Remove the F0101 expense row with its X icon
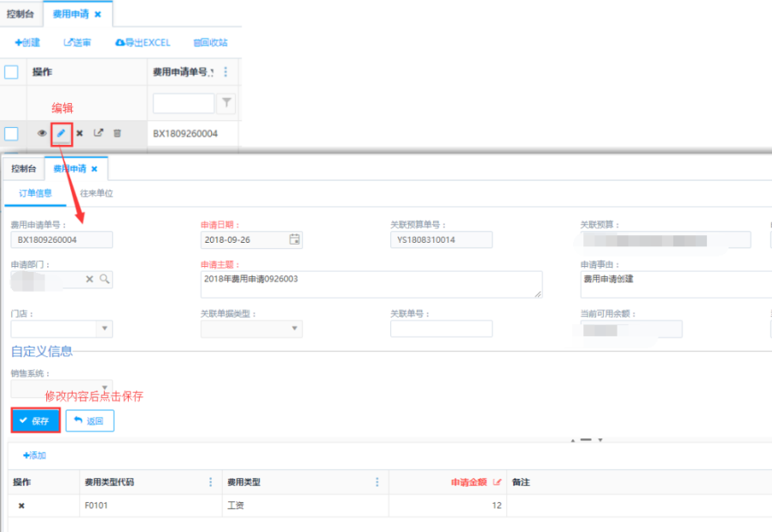 pyautogui.click(x=21, y=505)
